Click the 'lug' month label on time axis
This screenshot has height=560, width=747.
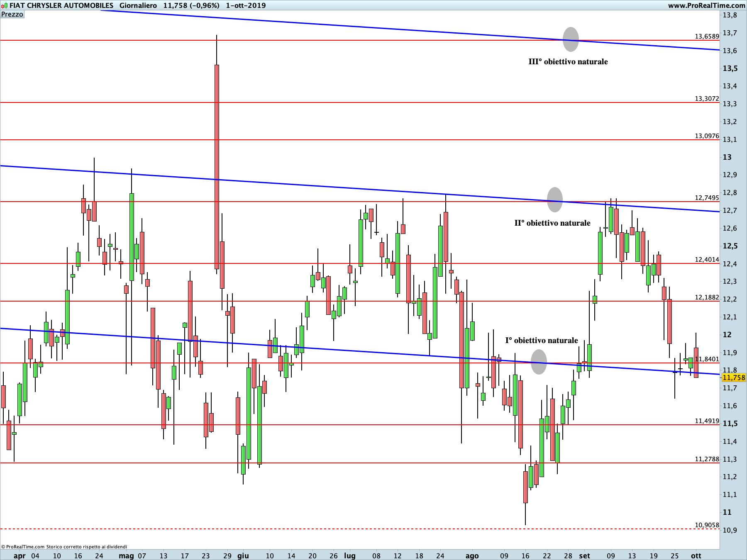coord(350,556)
